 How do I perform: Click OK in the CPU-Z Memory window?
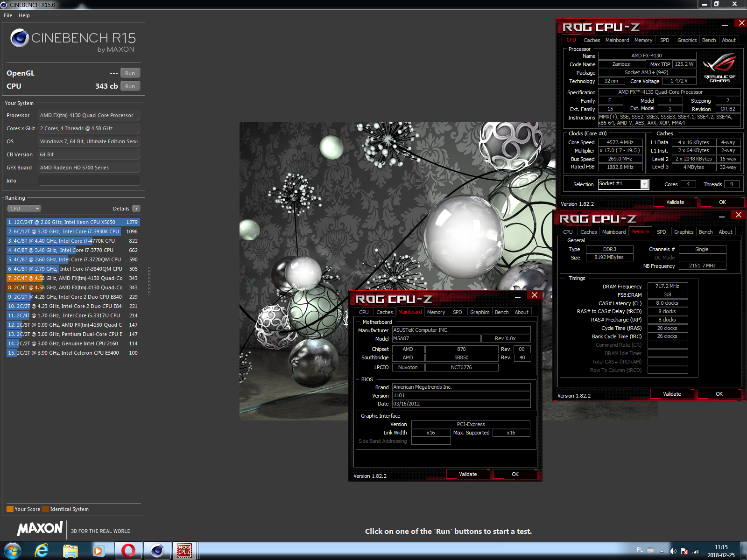coord(719,394)
